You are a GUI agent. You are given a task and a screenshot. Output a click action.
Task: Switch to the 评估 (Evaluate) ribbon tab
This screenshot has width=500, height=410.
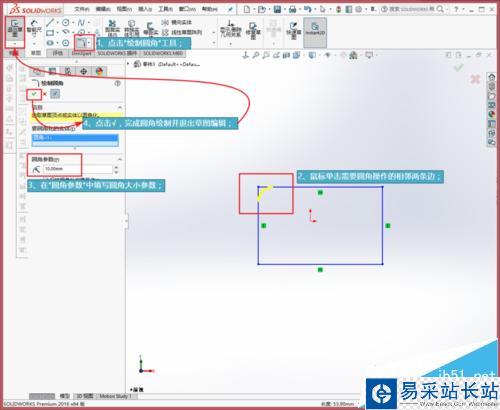click(58, 53)
